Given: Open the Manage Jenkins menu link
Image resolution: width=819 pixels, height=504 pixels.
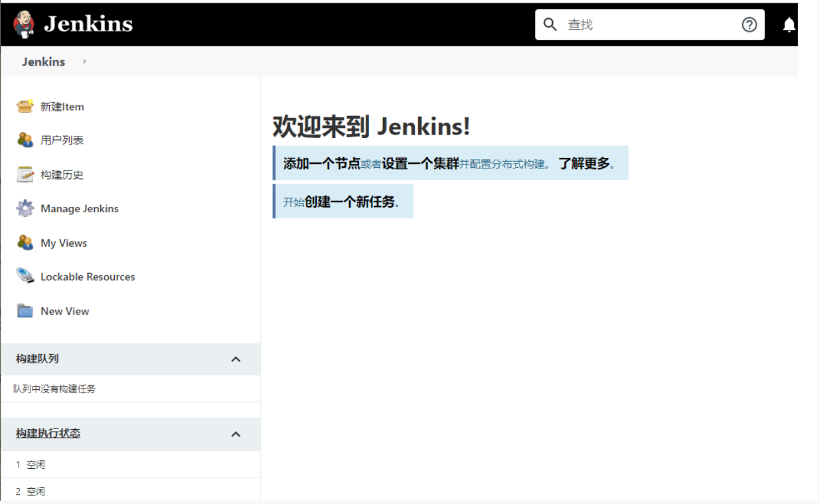Looking at the screenshot, I should point(80,209).
